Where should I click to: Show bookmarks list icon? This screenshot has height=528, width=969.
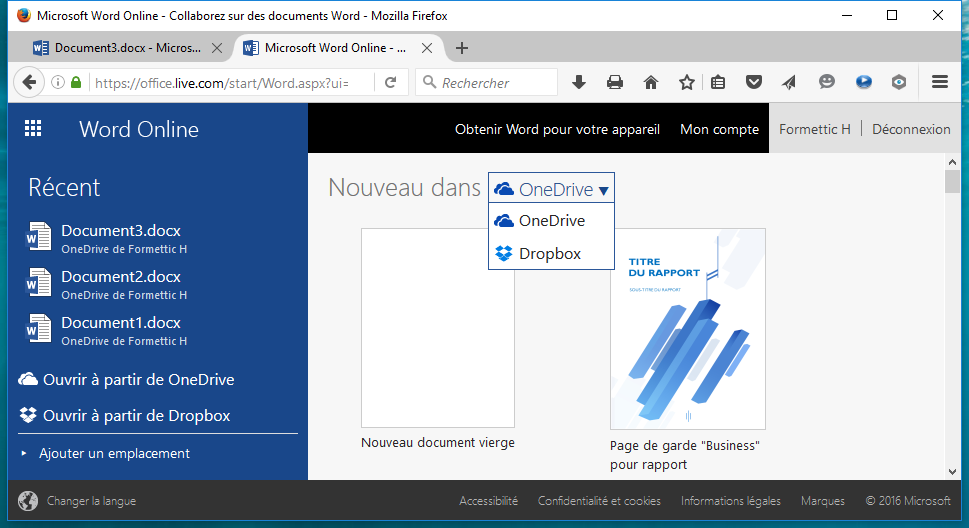[718, 82]
